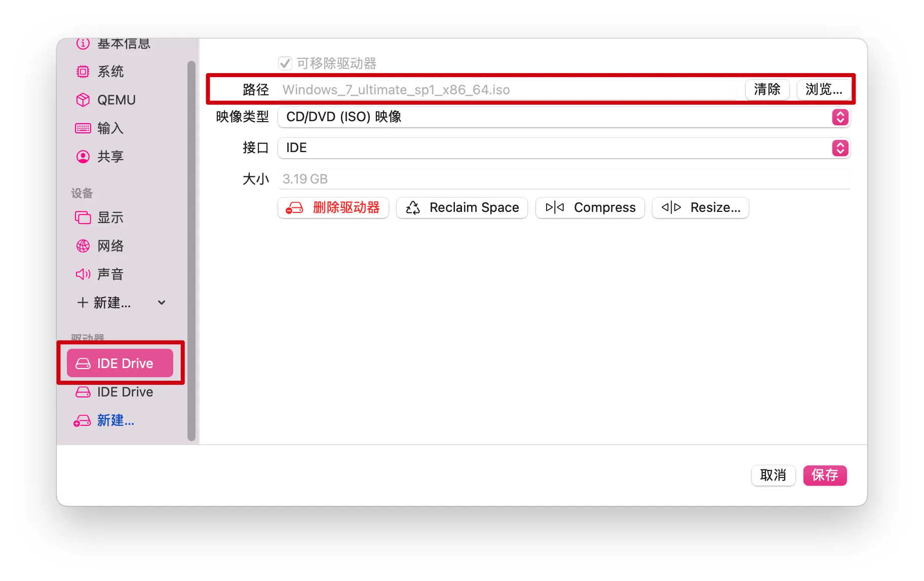Click the Resize... button
The height and width of the screenshot is (581, 924).
point(701,208)
